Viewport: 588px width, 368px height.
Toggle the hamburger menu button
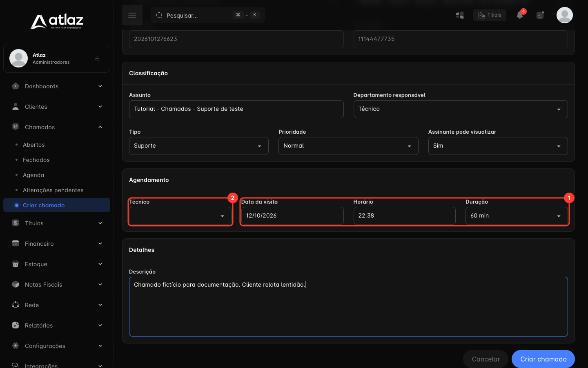pos(132,15)
